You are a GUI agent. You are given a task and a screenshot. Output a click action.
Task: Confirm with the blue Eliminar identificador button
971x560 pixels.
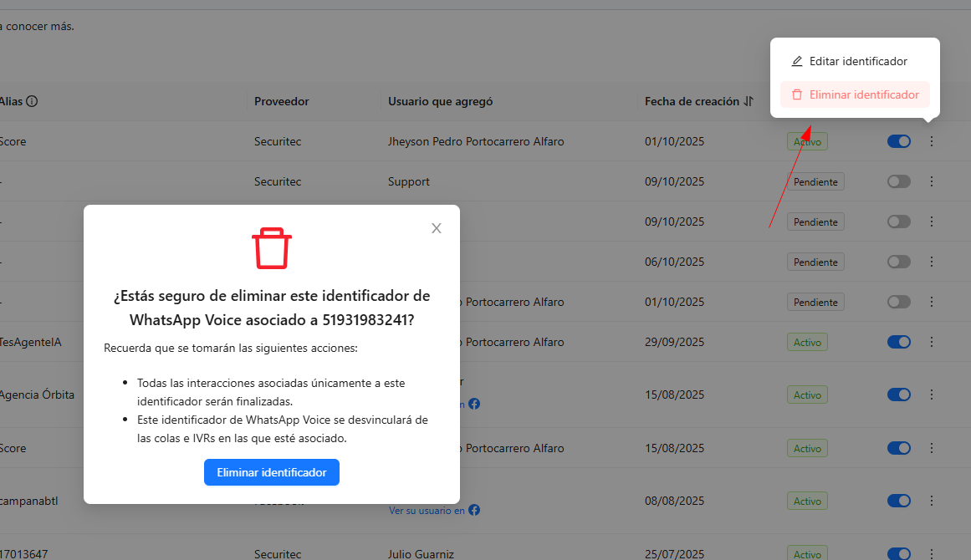coord(271,472)
